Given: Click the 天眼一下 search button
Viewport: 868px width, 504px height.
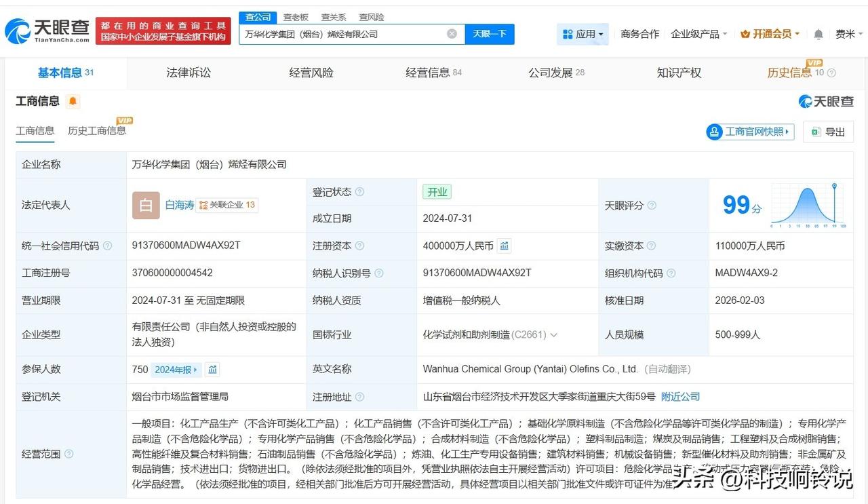Looking at the screenshot, I should (x=490, y=34).
